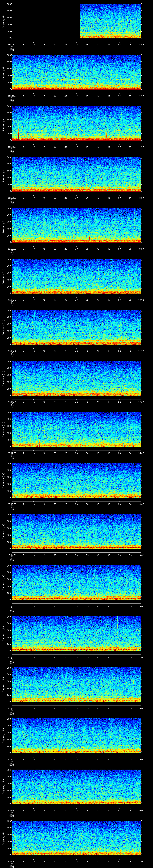The height and width of the screenshot is (868, 153).
Task: Open the spectrogram panel starting at 23:16:00
Action: coord(77,634)
